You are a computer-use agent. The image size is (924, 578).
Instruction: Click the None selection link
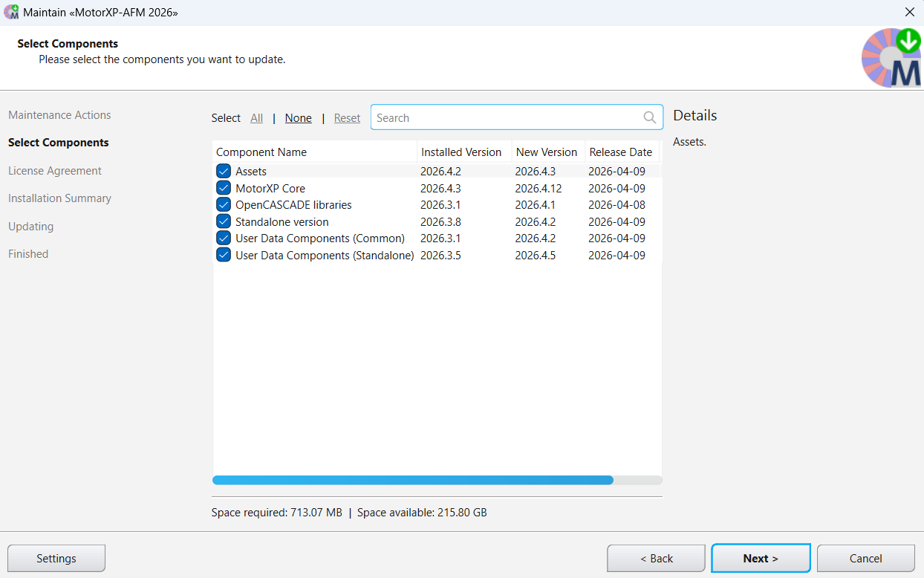tap(298, 118)
